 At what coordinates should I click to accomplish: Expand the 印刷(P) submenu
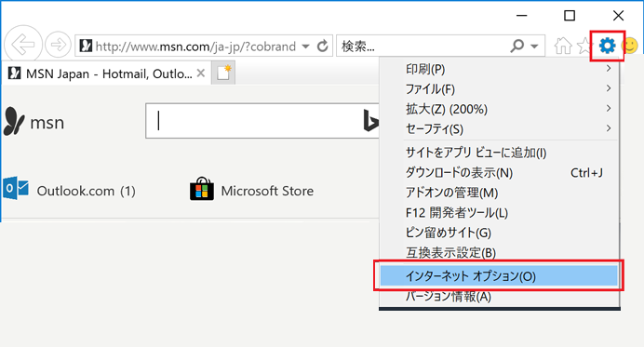tap(500, 69)
